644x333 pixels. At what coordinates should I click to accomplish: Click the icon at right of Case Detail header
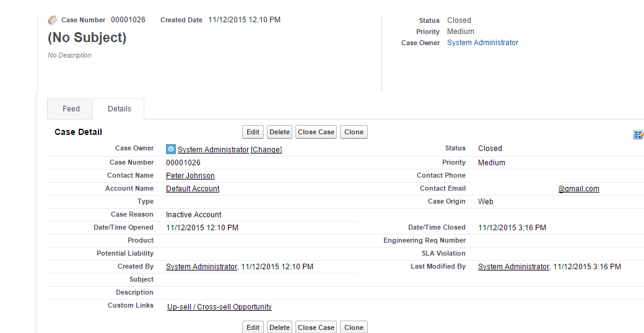638,134
